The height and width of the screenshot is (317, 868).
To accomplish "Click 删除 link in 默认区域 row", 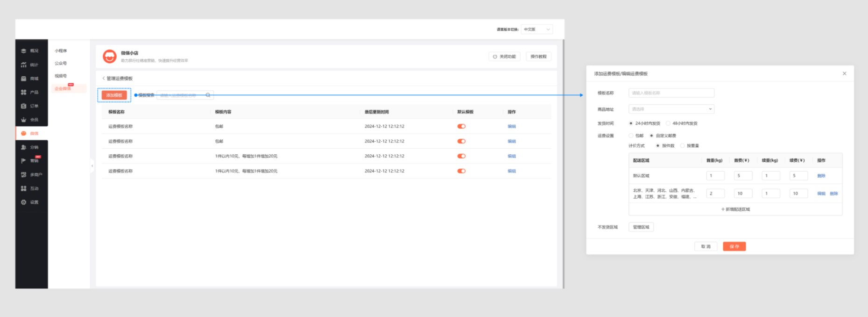I will click(x=821, y=176).
